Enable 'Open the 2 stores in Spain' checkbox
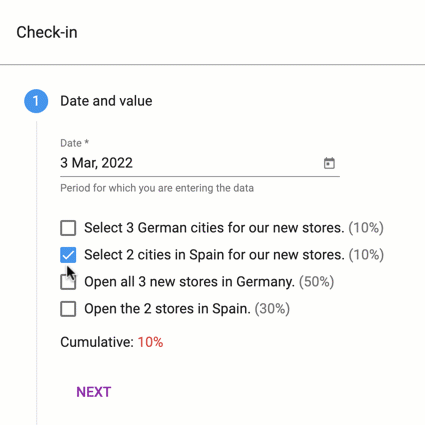The width and height of the screenshot is (425, 425). pyautogui.click(x=68, y=309)
